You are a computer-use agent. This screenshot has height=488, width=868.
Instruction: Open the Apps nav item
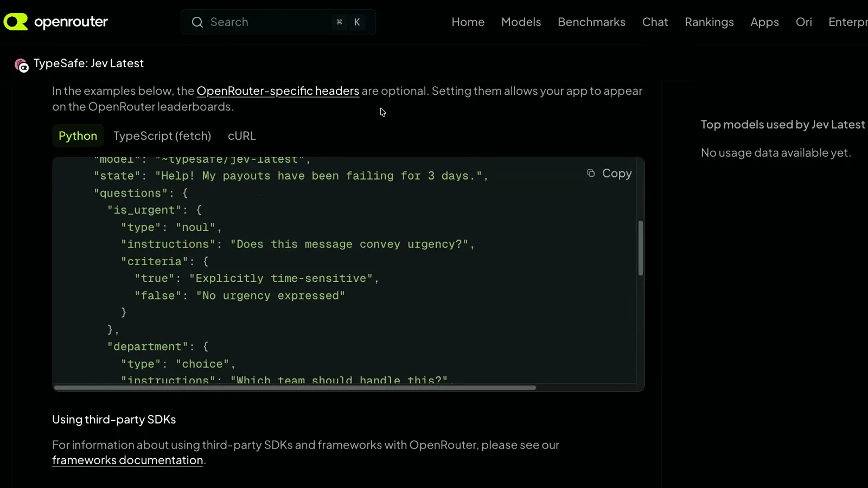click(764, 22)
